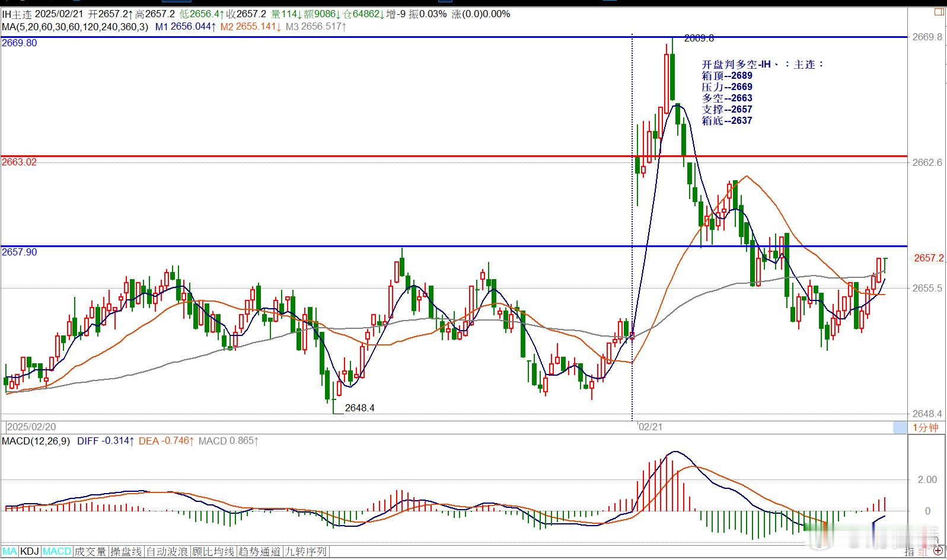Image resolution: width=947 pixels, height=560 pixels.
Task: Click the 指 button at bottom right
Action: [910, 552]
